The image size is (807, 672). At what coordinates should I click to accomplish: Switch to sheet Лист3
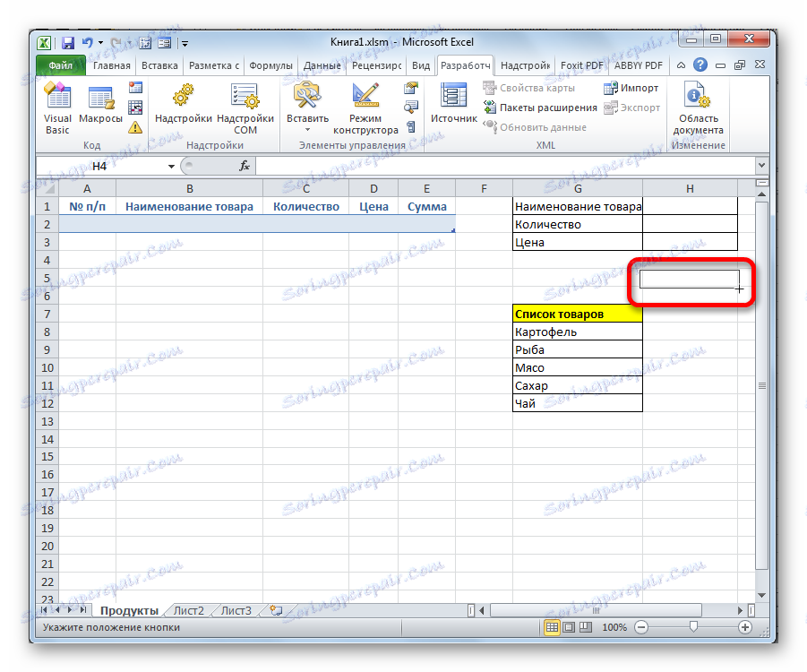[x=236, y=611]
